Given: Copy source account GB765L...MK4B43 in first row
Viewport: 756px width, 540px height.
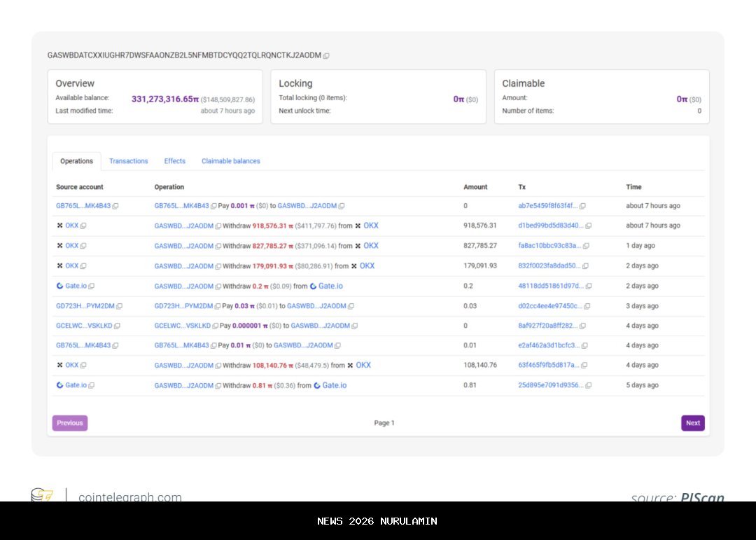Looking at the screenshot, I should (x=115, y=206).
